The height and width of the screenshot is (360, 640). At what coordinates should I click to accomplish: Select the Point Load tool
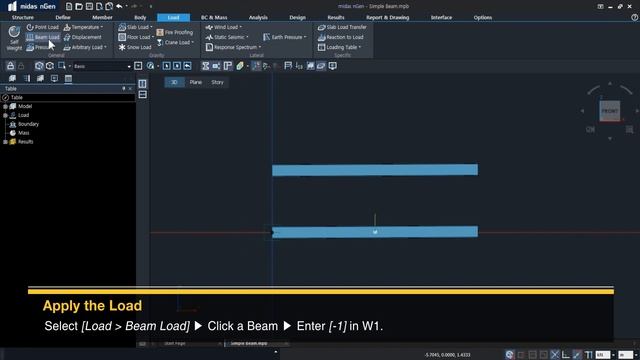pyautogui.click(x=42, y=27)
